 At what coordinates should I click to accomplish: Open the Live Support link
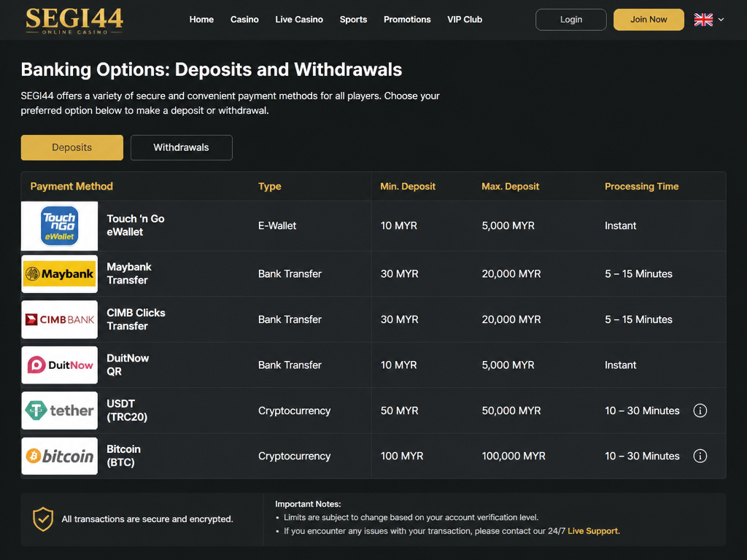[592, 531]
